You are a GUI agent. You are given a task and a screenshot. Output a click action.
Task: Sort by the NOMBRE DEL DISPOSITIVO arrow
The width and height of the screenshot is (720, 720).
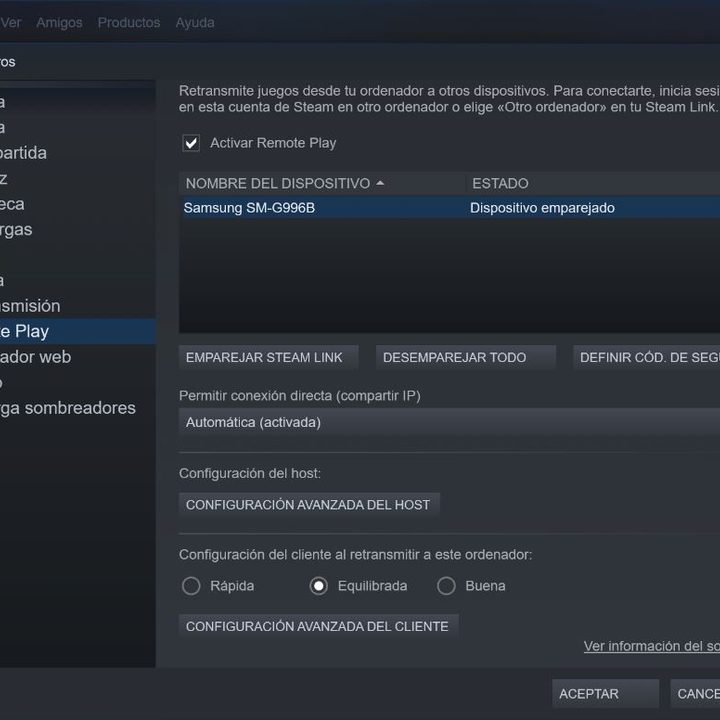pos(380,184)
